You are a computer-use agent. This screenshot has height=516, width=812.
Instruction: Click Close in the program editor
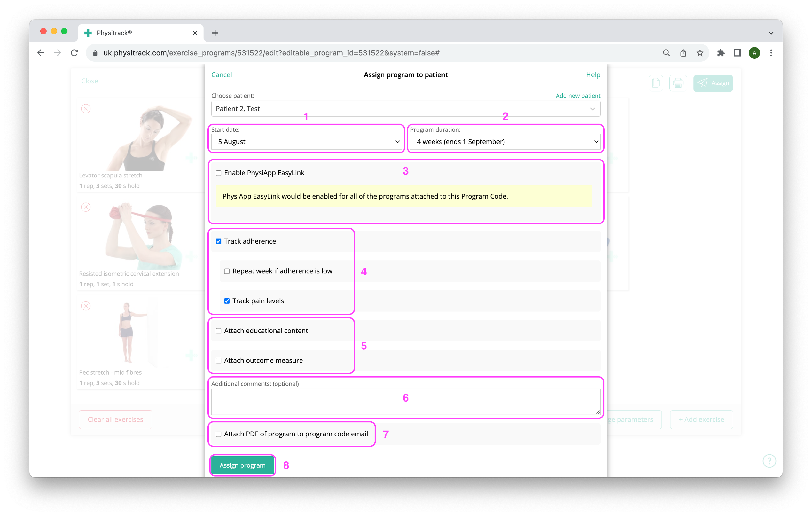[89, 81]
